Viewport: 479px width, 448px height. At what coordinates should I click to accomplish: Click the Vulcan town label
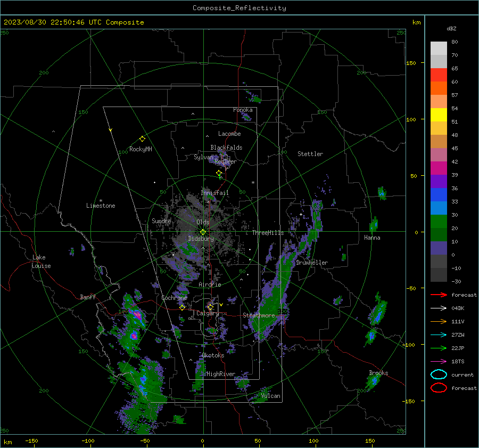tap(270, 396)
